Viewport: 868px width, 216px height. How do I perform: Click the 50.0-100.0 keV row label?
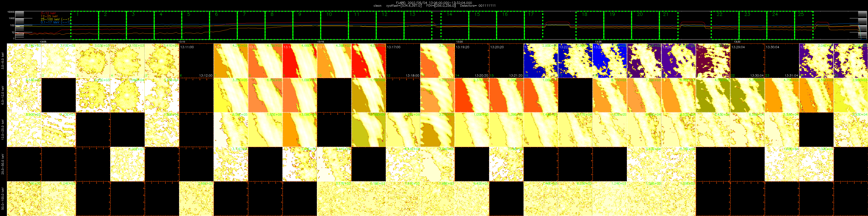coord(3,199)
